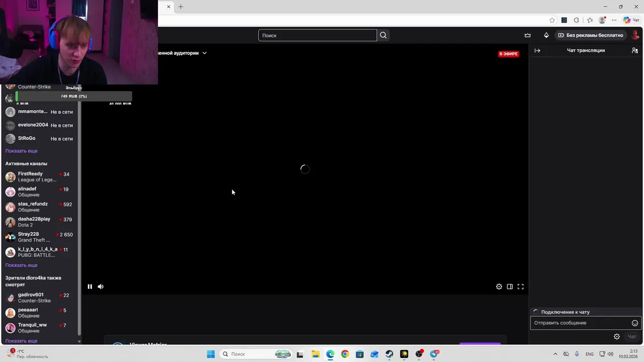This screenshot has height=362, width=644.
Task: Open chat settings gear icon
Action: (617, 337)
